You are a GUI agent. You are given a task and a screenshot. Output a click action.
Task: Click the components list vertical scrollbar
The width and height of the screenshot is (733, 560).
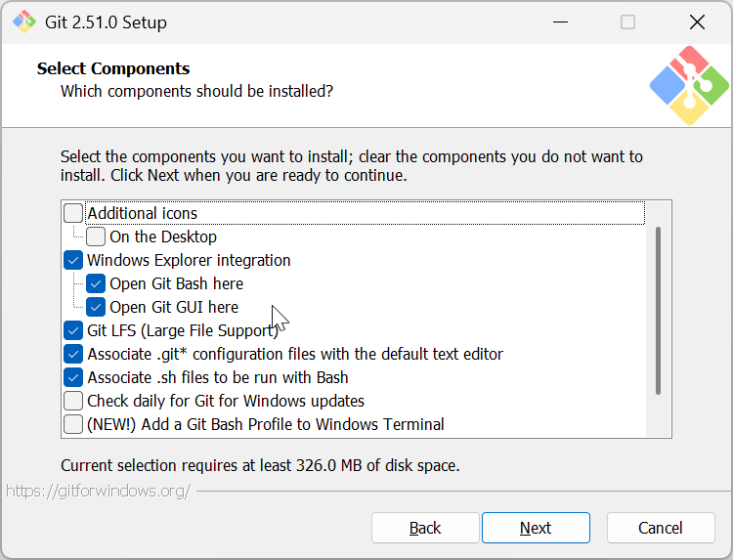tap(658, 311)
